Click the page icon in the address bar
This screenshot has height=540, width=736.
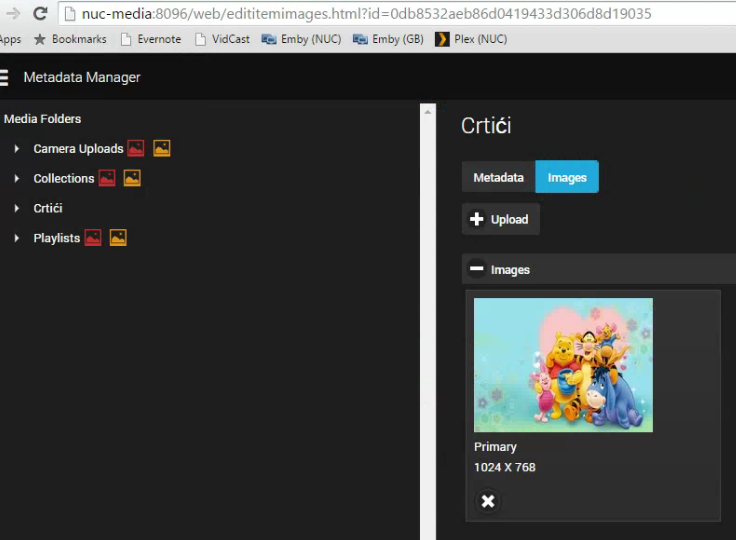pos(70,14)
